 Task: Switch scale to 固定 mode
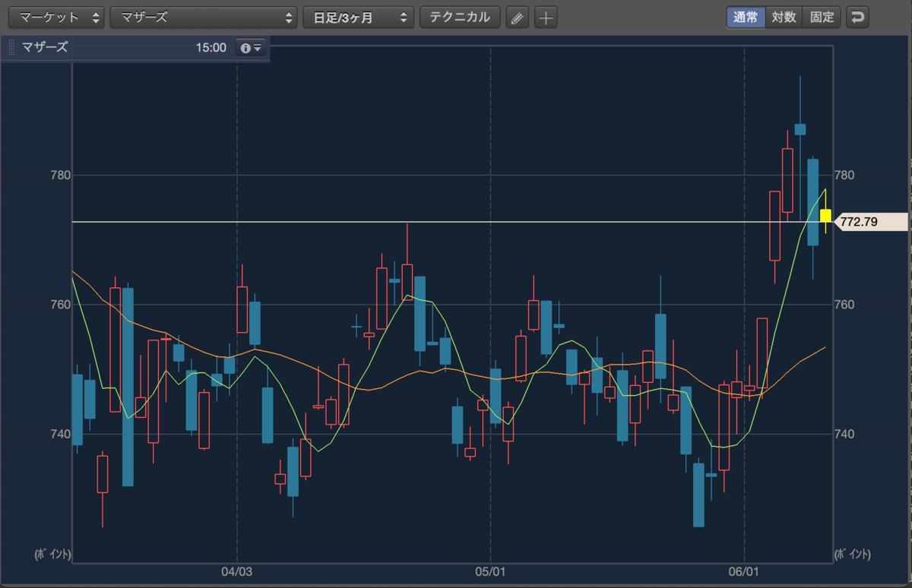[822, 17]
